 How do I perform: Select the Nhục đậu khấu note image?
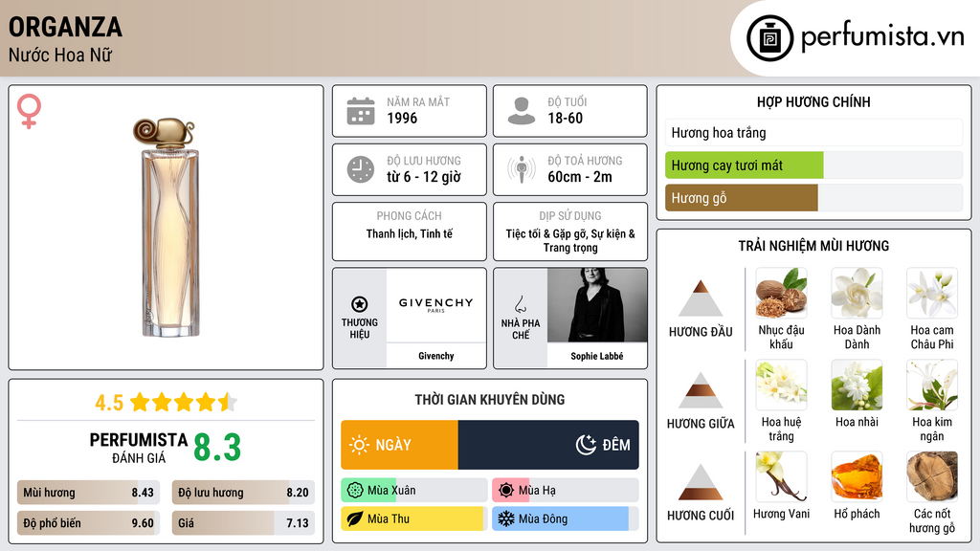click(x=781, y=294)
